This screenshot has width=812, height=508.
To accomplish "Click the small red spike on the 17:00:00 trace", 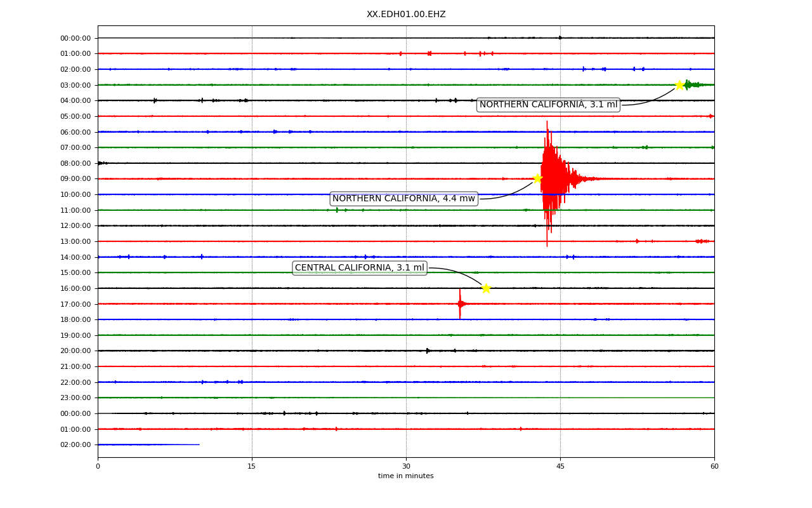I will tap(461, 304).
